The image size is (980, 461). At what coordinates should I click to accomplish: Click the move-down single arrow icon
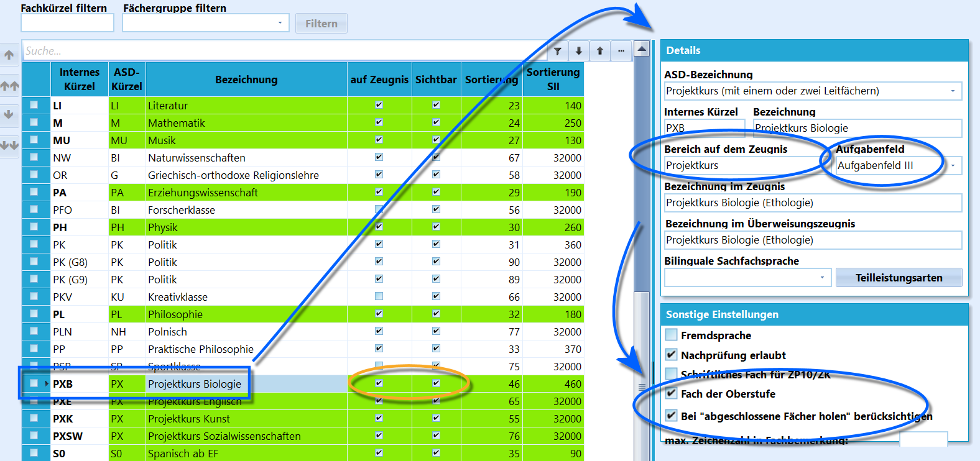(x=9, y=114)
